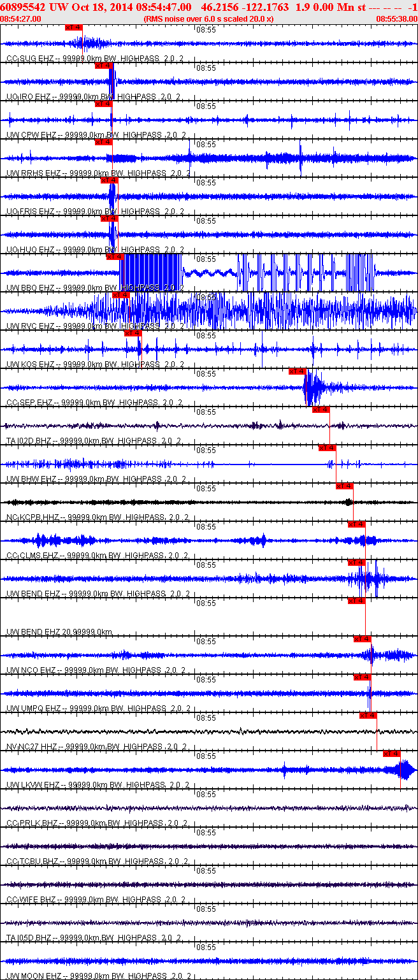Click the arrival pick marker on KOS trace

(133, 333)
